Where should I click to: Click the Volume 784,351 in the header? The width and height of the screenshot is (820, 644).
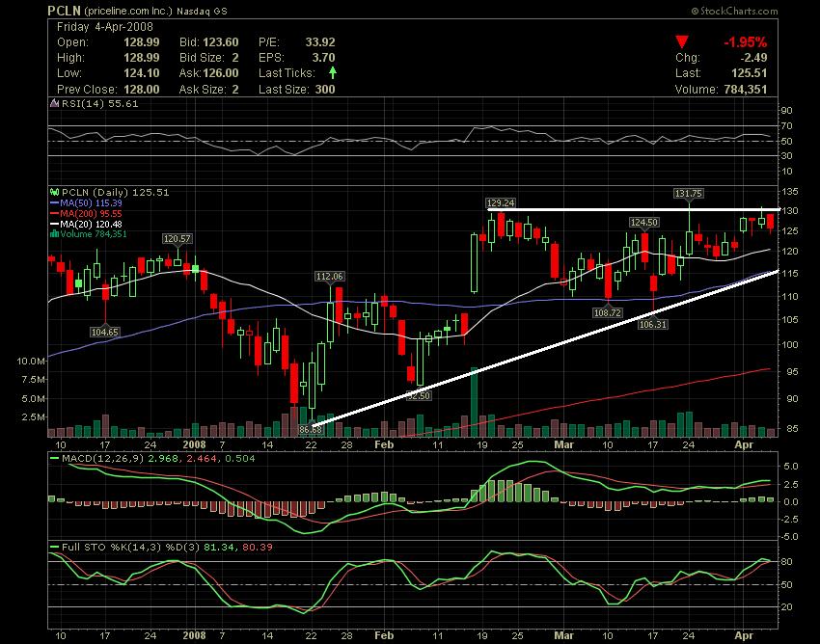coord(745,90)
